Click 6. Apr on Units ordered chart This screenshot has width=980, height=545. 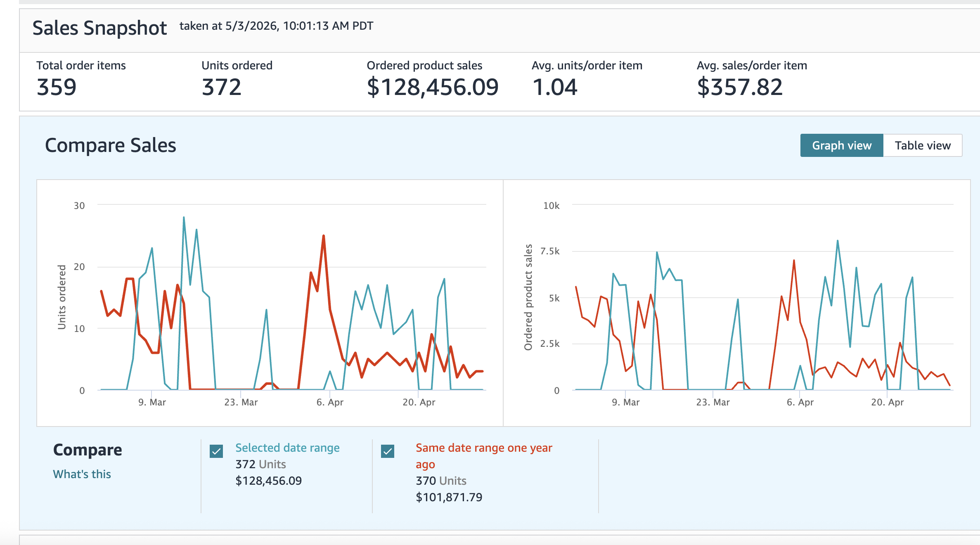(x=330, y=402)
